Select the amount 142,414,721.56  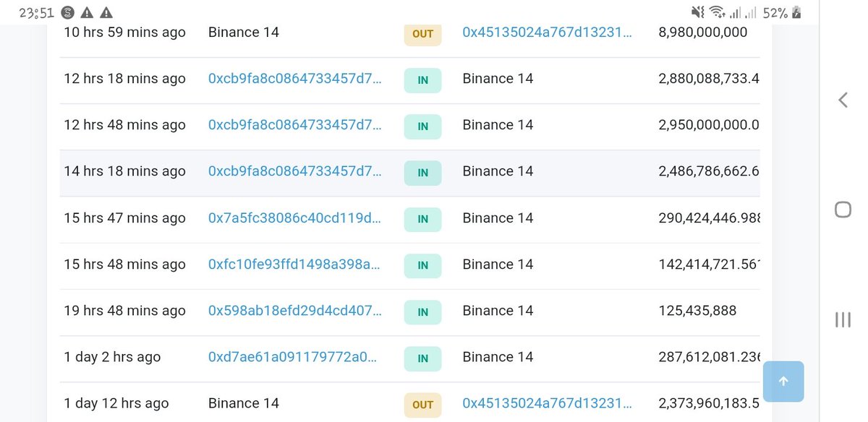(709, 264)
